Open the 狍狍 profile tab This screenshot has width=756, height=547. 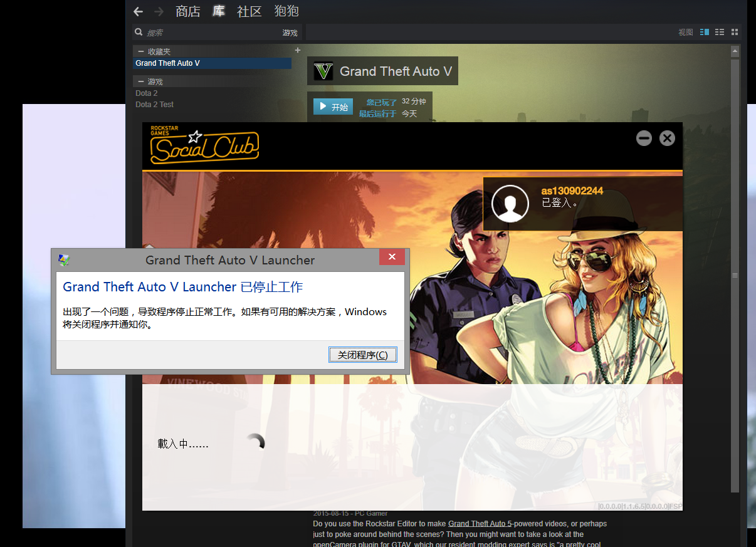click(x=286, y=11)
